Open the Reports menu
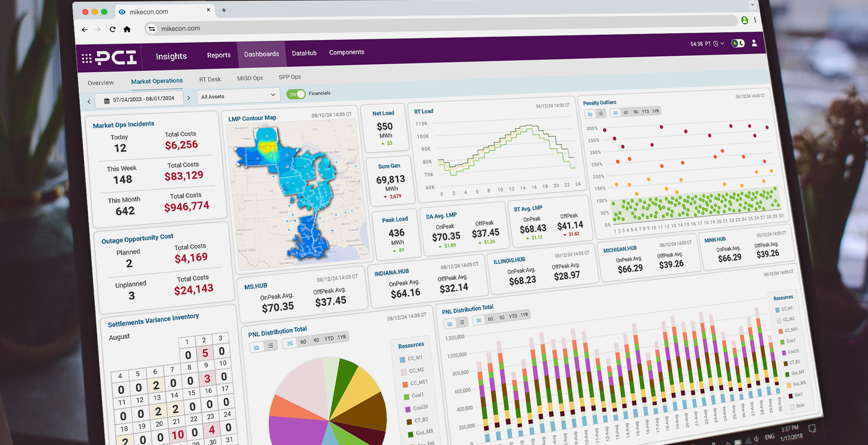Image resolution: width=868 pixels, height=445 pixels. coord(219,55)
